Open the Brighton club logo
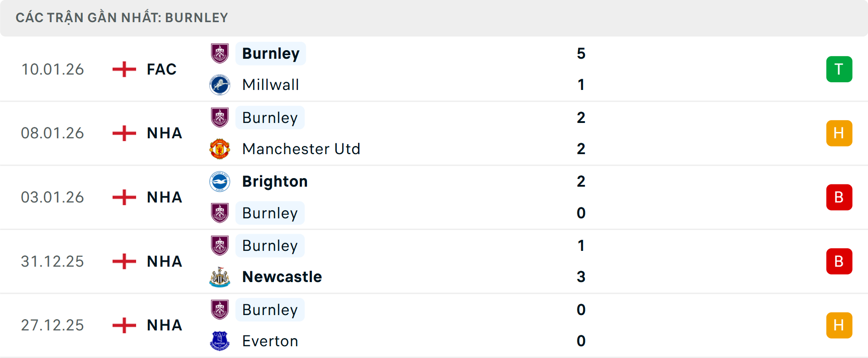This screenshot has width=868, height=358. click(220, 181)
